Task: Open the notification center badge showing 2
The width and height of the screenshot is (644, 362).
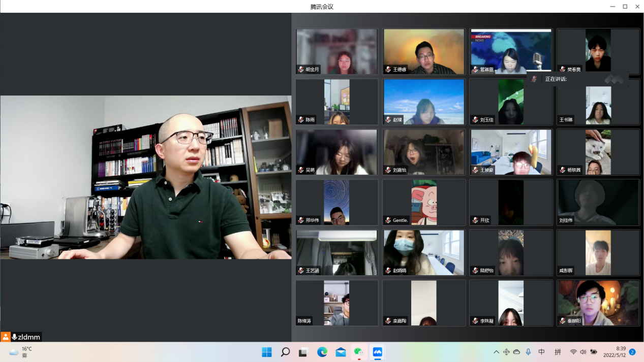Action: [x=632, y=352]
